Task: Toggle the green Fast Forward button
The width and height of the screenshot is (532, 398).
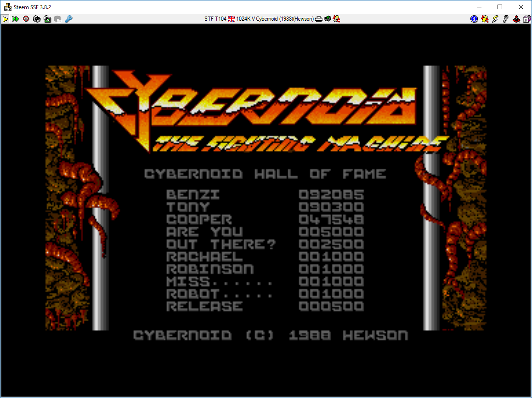Action: (x=16, y=19)
